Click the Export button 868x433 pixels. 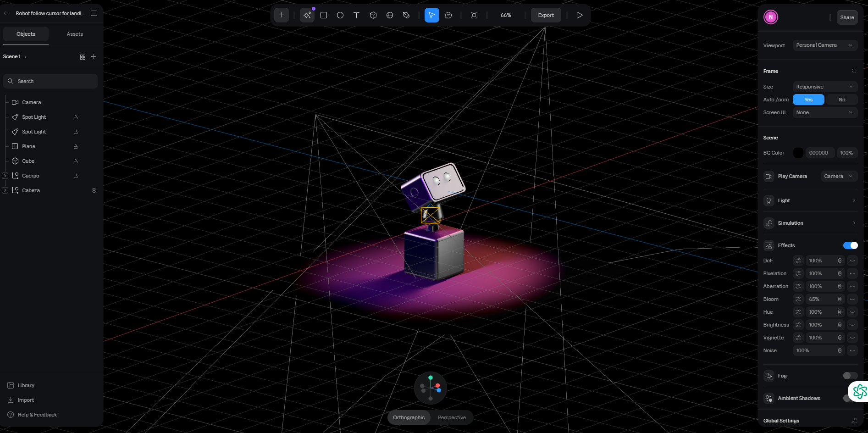[x=546, y=15]
